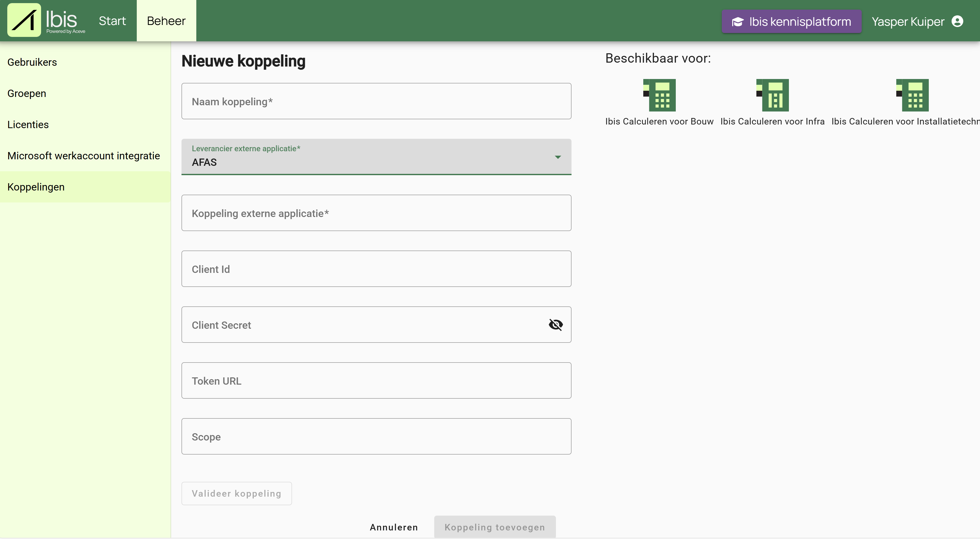Image resolution: width=980 pixels, height=539 pixels.
Task: Switch to the Start tab
Action: tap(112, 21)
